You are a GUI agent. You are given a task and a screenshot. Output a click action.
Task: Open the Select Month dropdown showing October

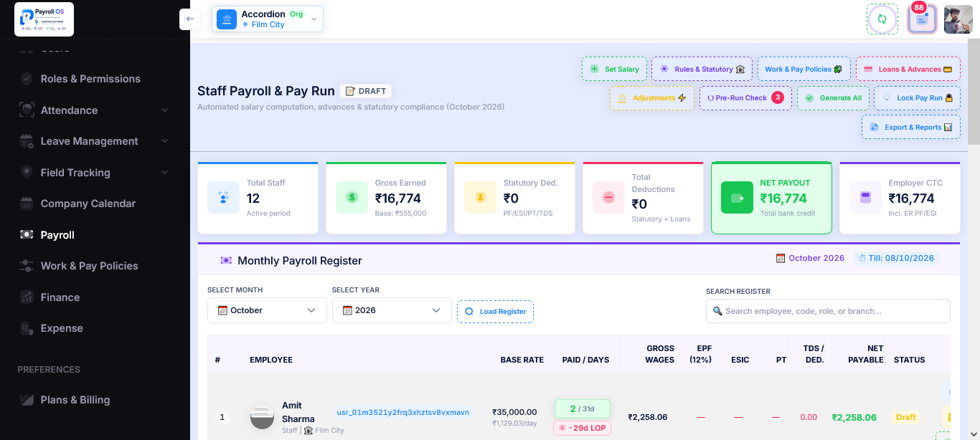click(267, 310)
